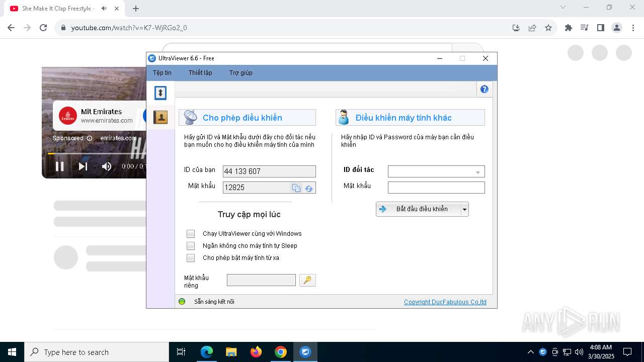Open the Windows notification center
The height and width of the screenshot is (362, 644).
(627, 352)
